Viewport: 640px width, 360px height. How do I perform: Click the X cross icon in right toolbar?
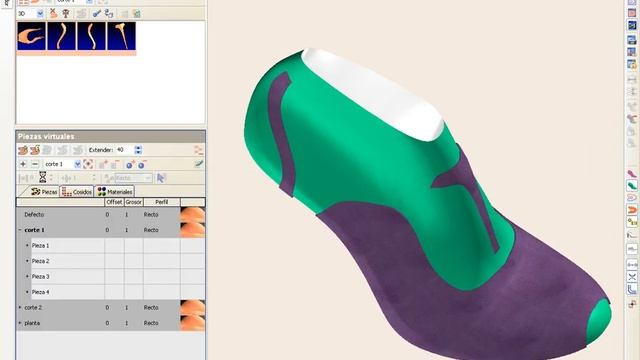point(631,277)
